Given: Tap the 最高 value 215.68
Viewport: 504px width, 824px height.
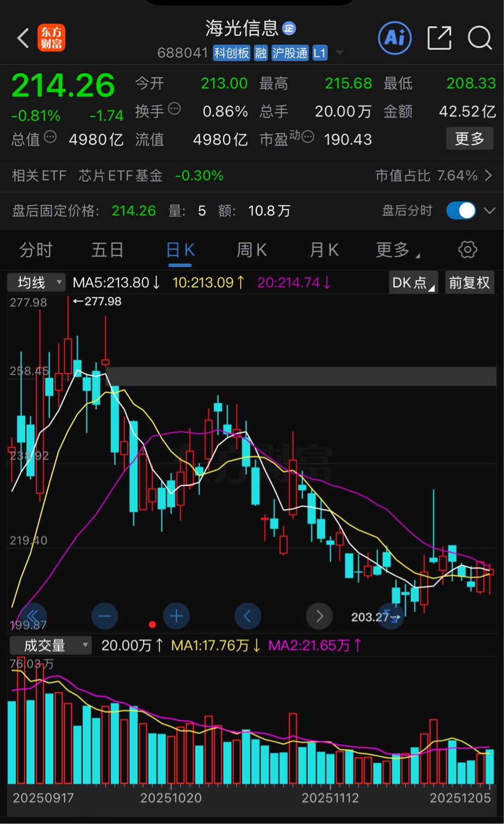Looking at the screenshot, I should coord(348,83).
